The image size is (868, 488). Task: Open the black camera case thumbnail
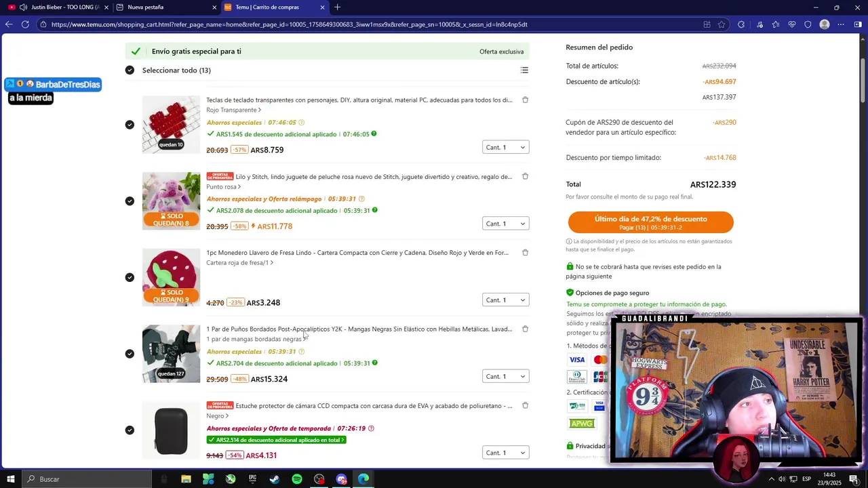pos(171,430)
